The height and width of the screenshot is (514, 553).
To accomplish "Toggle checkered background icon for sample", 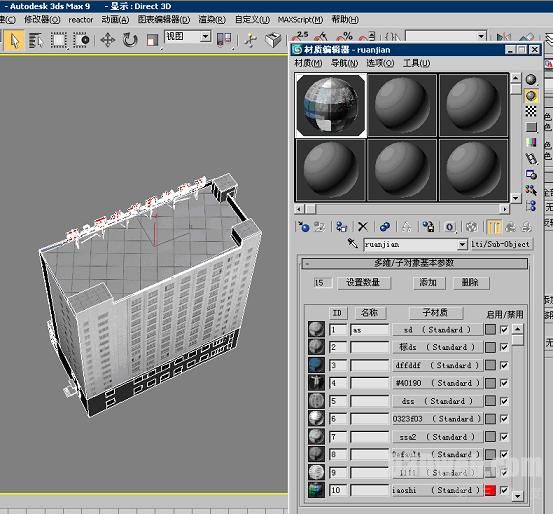I will click(531, 111).
